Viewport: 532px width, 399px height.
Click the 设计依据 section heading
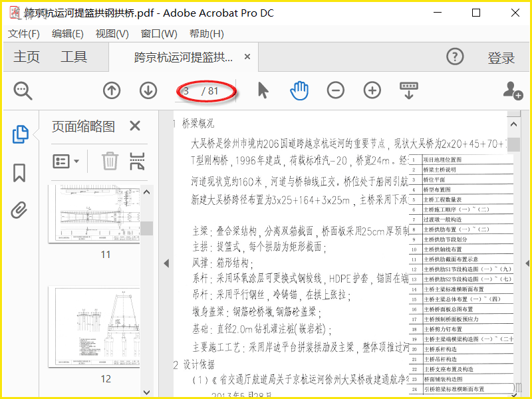click(199, 365)
